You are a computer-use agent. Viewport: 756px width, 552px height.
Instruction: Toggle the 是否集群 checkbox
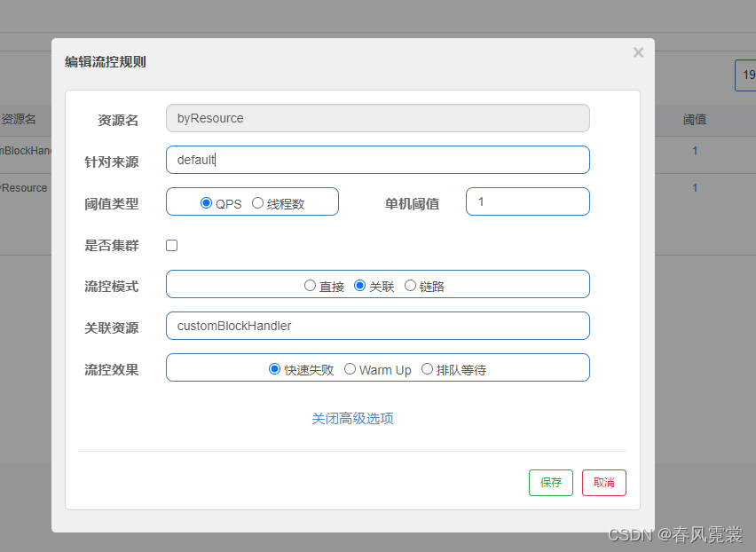pos(171,246)
